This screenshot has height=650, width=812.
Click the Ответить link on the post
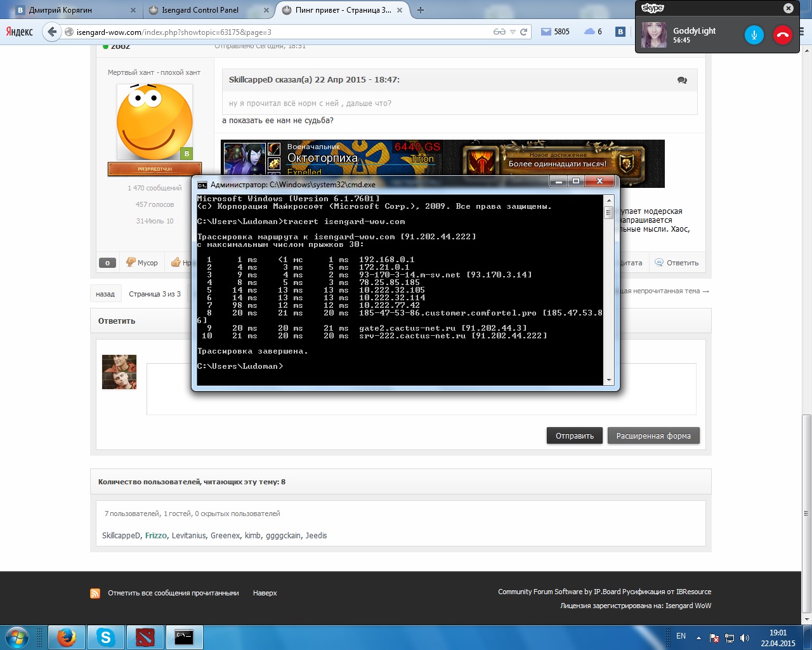[x=677, y=263]
